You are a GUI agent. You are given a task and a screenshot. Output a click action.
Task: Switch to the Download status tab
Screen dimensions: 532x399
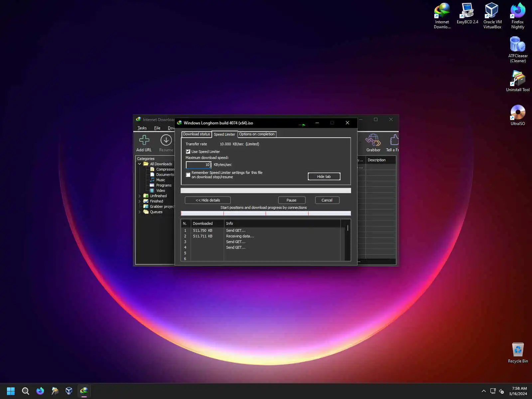click(x=197, y=134)
